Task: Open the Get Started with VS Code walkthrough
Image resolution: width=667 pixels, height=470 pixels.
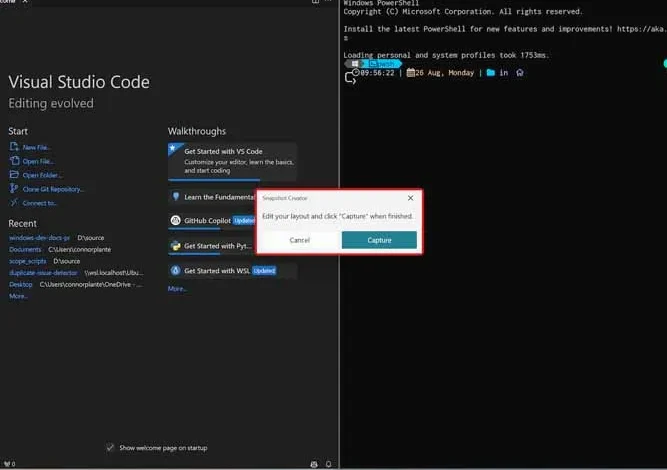Action: [232, 161]
